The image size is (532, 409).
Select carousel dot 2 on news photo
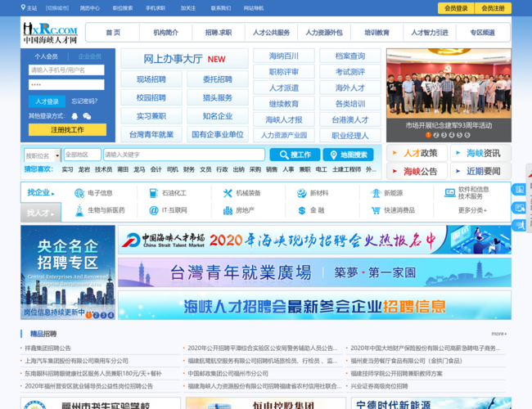[x=437, y=135]
